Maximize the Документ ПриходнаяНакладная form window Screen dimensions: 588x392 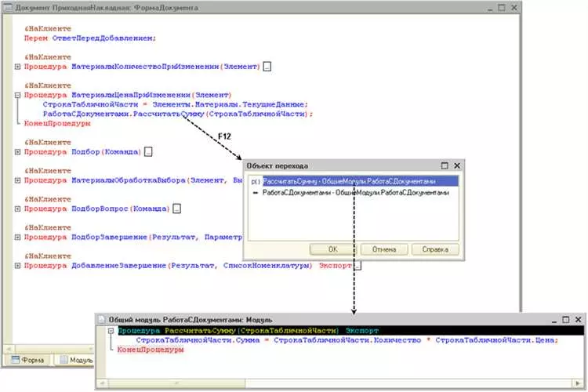click(x=502, y=8)
